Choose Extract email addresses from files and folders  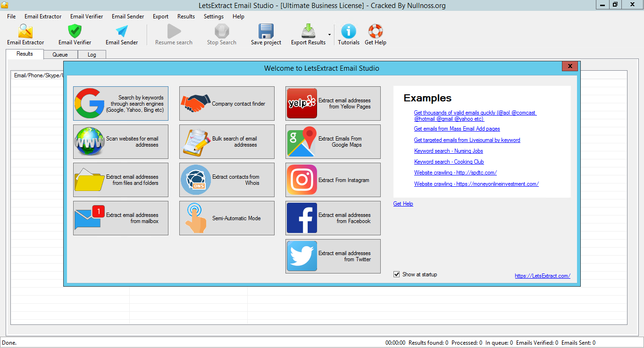pyautogui.click(x=121, y=180)
